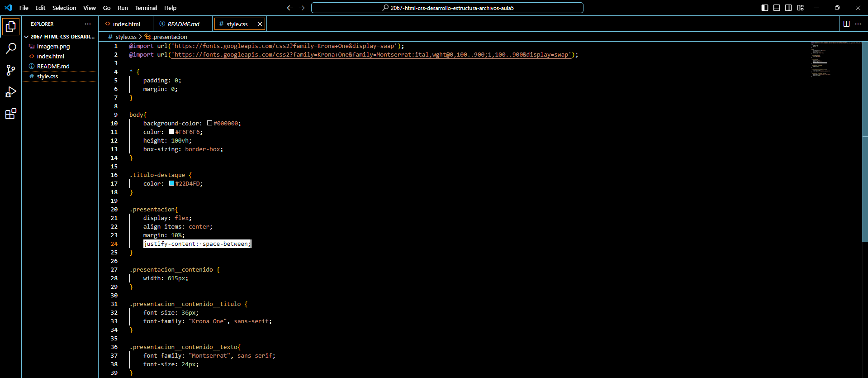Click the VS Code logo icon
Image resolution: width=868 pixels, height=378 pixels.
tap(8, 8)
